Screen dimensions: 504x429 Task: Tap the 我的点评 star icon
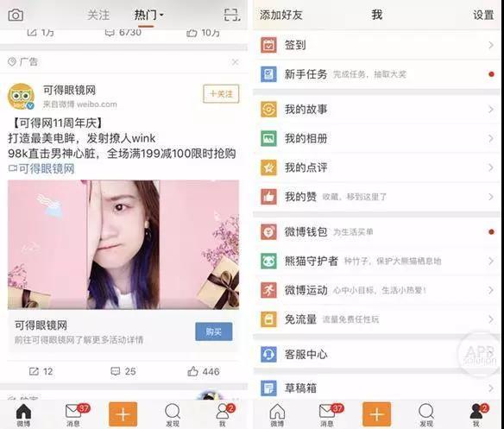(x=268, y=167)
